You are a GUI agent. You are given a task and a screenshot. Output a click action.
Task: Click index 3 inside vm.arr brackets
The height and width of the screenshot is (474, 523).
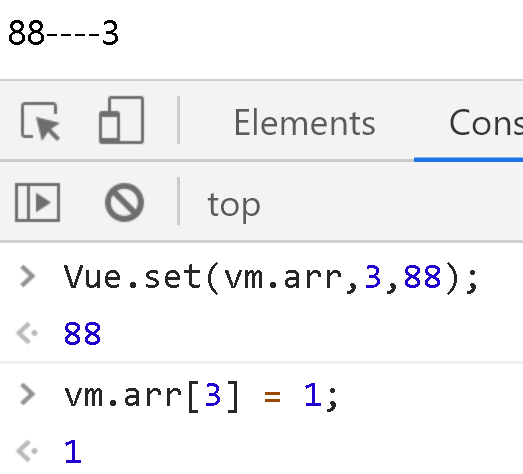pos(213,395)
